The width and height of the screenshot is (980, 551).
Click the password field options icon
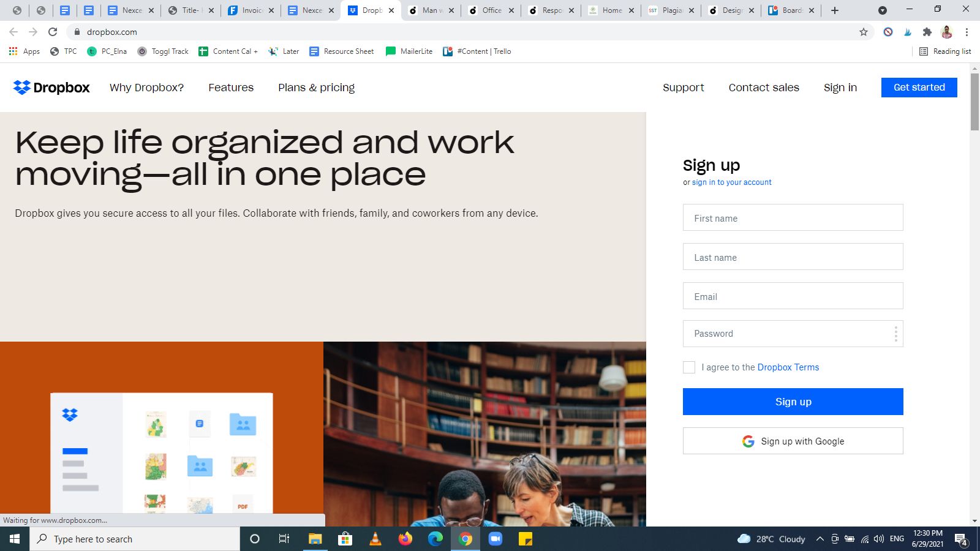pos(895,334)
